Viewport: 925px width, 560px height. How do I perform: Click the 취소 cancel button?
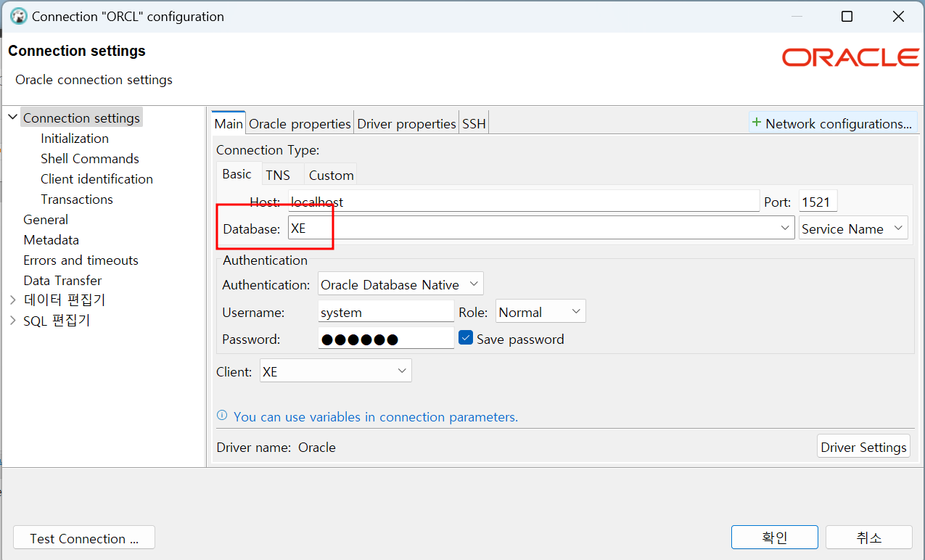(x=869, y=538)
